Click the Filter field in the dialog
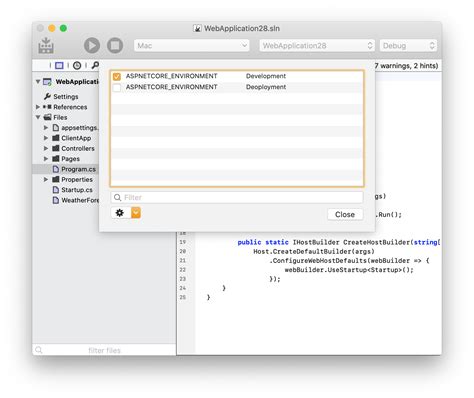 pos(237,197)
